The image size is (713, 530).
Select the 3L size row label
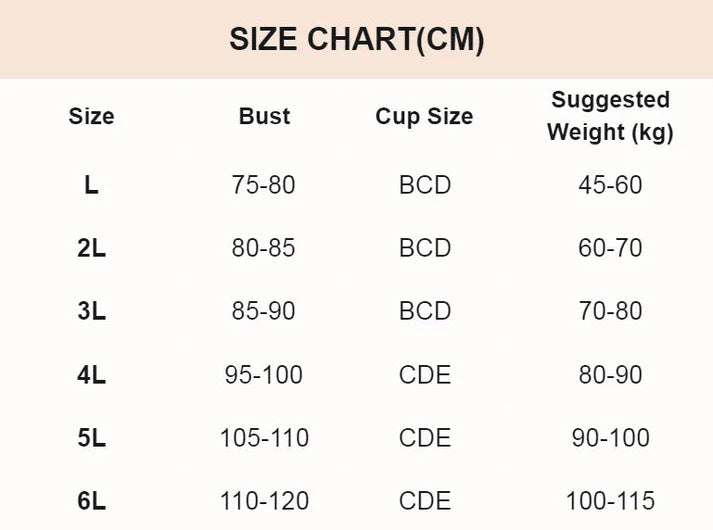91,311
